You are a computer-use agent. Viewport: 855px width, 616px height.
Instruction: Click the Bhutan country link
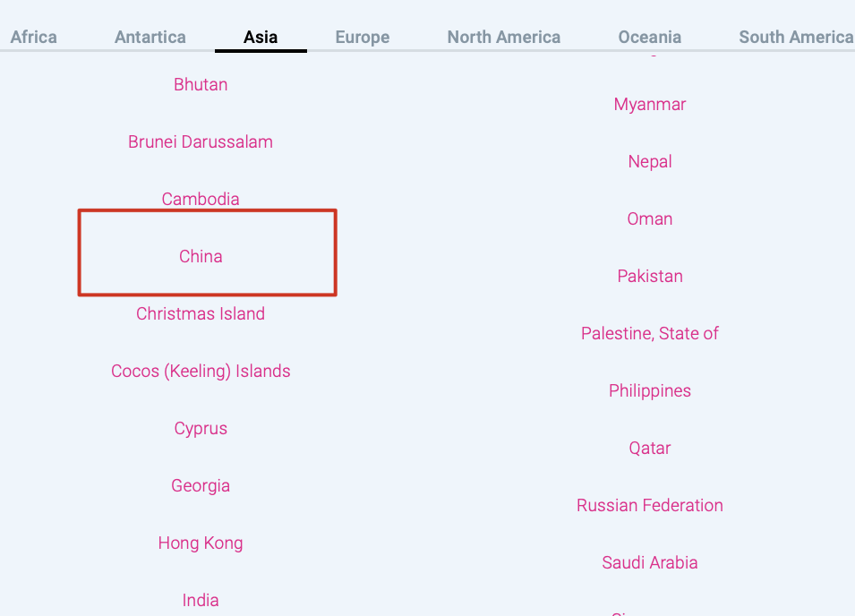click(x=201, y=84)
